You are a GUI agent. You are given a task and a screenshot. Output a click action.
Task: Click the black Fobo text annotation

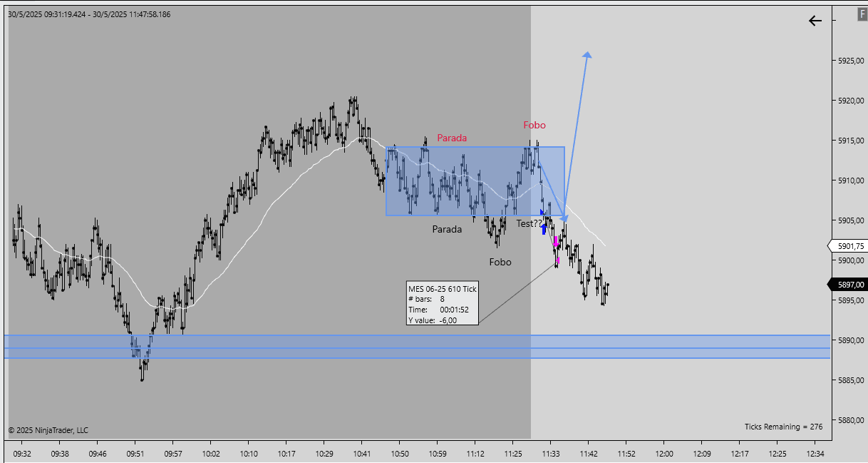[500, 262]
